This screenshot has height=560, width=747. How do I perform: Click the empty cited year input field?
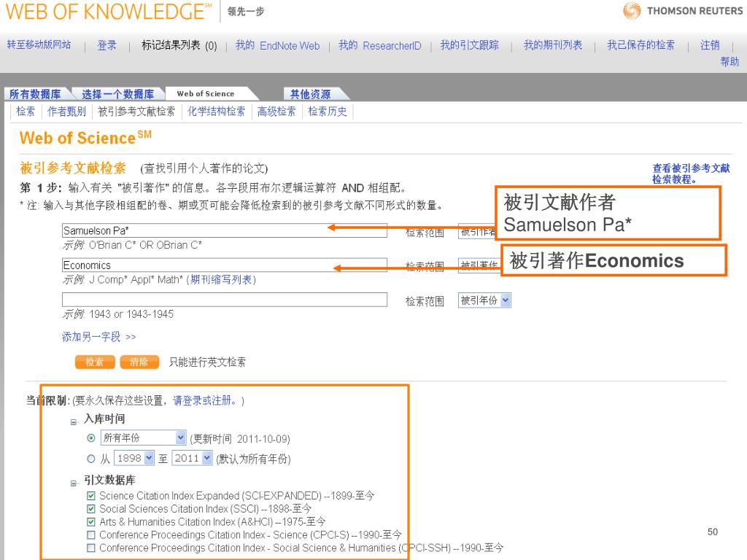point(224,300)
